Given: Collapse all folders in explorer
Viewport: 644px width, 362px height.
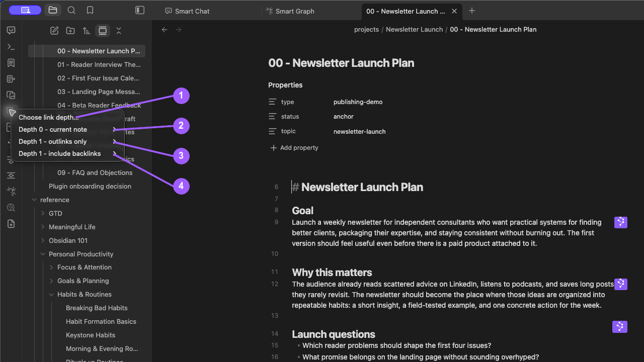Looking at the screenshot, I should 119,31.
